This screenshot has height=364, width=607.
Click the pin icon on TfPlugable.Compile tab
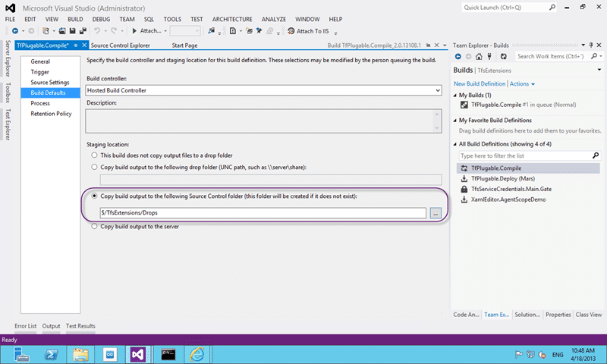[x=76, y=45]
